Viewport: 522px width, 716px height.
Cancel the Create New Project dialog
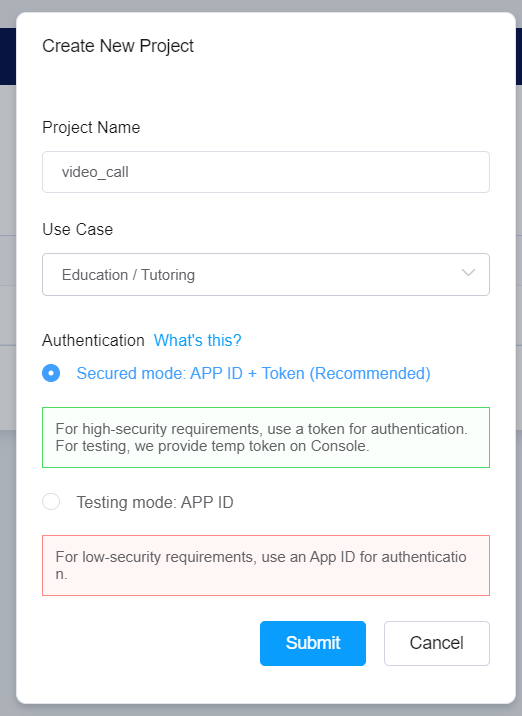[437, 643]
